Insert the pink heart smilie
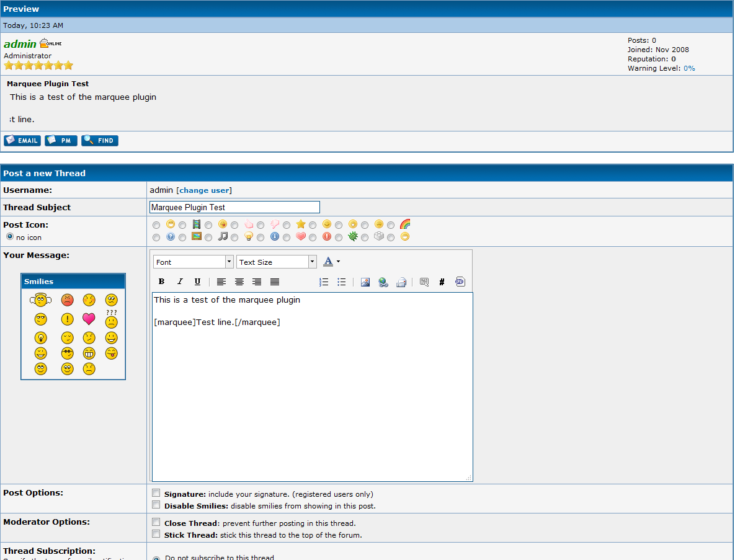The width and height of the screenshot is (735, 560). 89,319
